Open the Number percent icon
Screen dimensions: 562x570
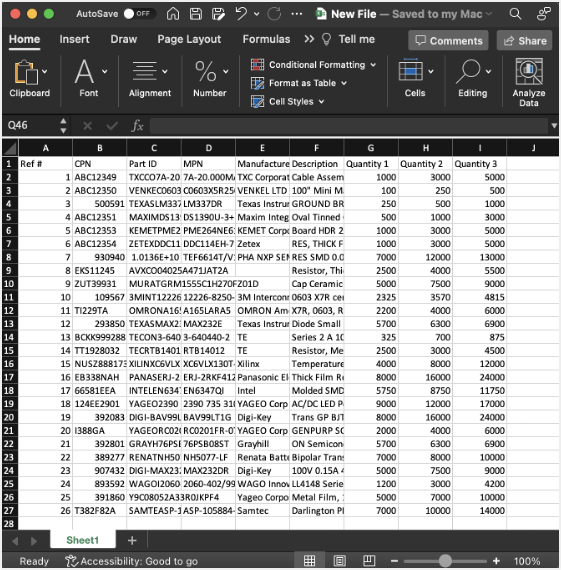(205, 71)
